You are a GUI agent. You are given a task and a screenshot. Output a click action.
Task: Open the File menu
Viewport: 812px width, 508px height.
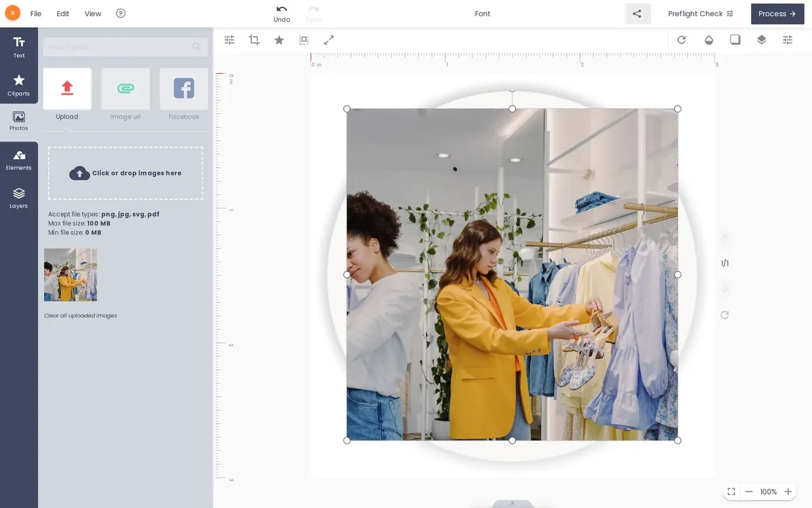(36, 14)
